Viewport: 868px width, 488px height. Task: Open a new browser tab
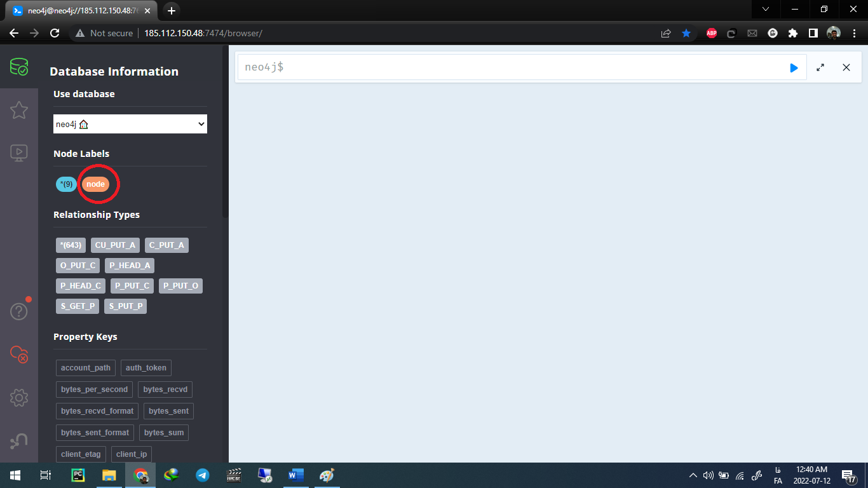click(171, 10)
